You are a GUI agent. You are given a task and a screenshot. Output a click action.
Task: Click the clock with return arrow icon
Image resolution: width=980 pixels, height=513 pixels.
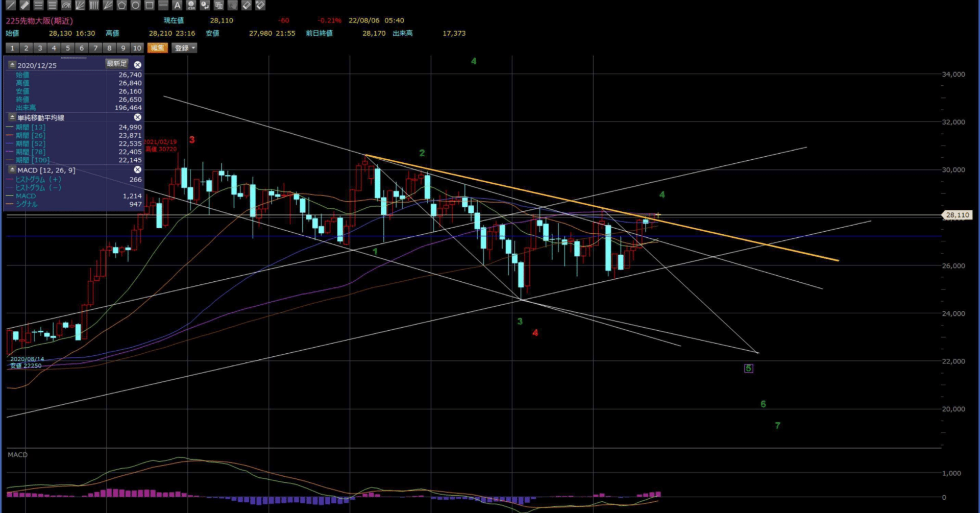click(x=205, y=5)
